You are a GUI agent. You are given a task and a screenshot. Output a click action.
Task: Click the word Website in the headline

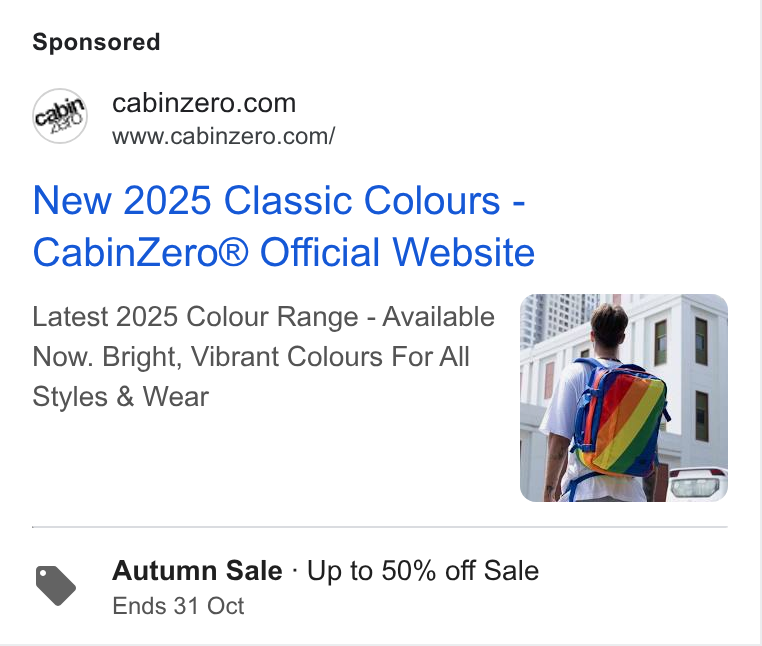coord(464,252)
